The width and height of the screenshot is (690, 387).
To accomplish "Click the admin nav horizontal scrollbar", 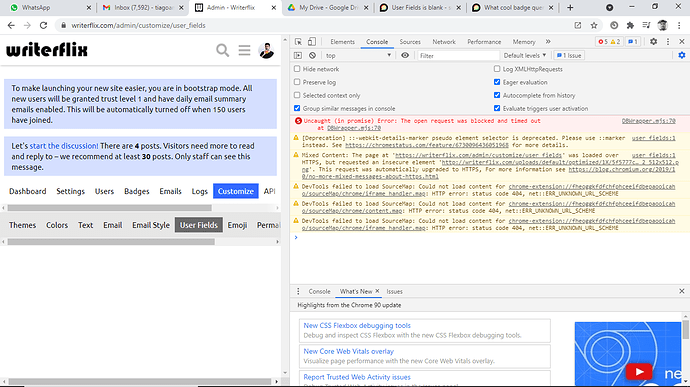I will pyautogui.click(x=110, y=208).
